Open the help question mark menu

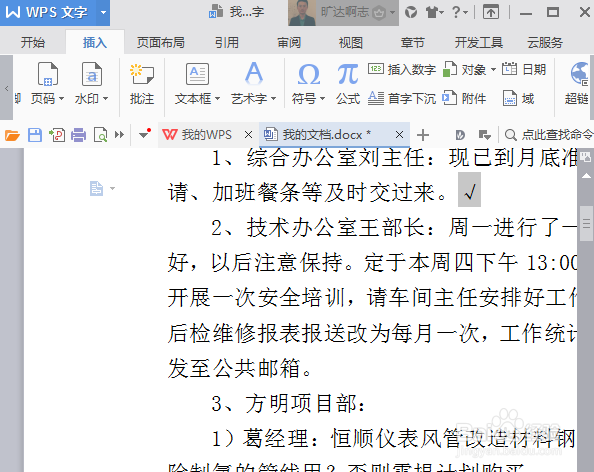tap(460, 13)
